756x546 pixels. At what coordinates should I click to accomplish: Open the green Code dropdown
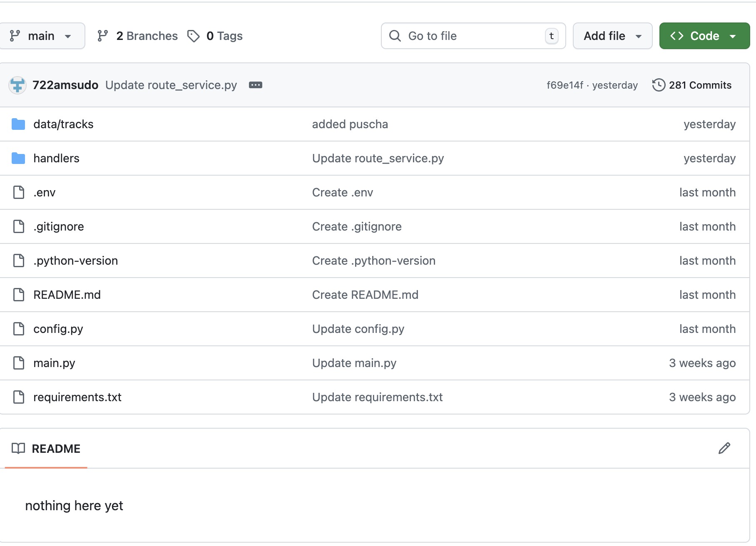pos(704,36)
